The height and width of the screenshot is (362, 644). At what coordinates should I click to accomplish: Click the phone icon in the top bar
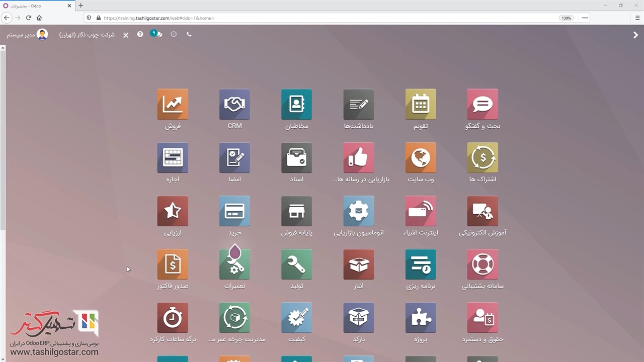pos(189,35)
